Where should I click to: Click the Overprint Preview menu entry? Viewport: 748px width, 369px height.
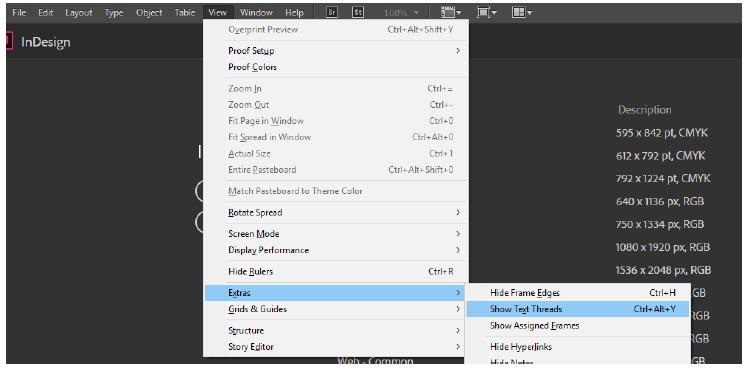(336, 30)
